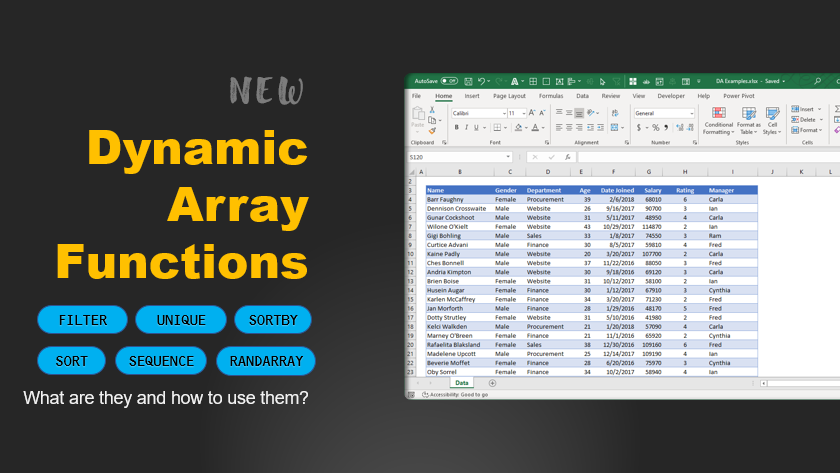Screen dimensions: 840x473
Task: Add a new sheet with plus icon
Action: (x=492, y=383)
